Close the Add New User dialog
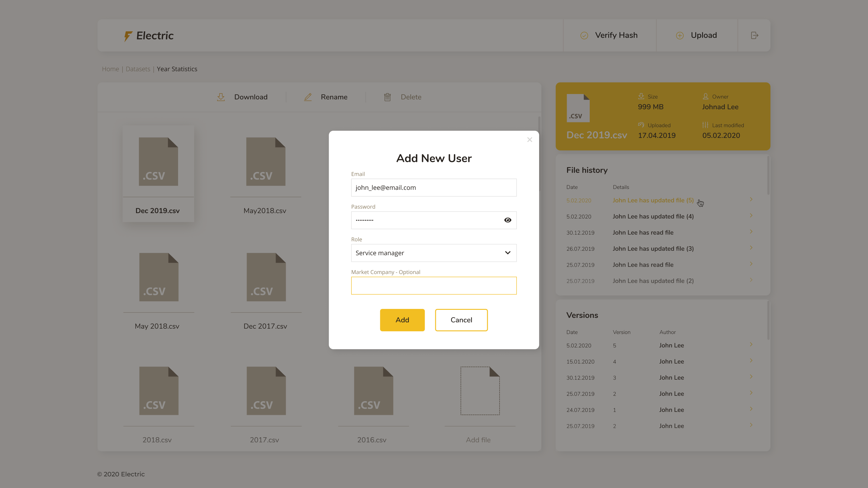The image size is (868, 488). click(x=529, y=140)
